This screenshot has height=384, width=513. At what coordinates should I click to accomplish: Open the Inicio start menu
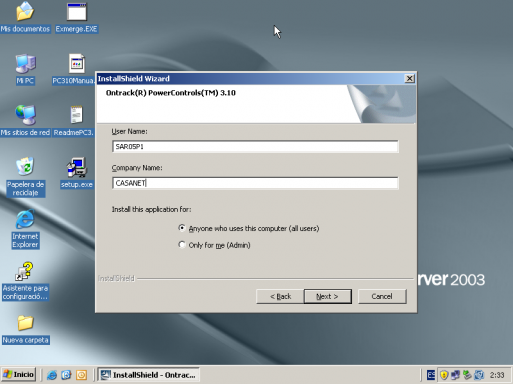tap(19, 375)
